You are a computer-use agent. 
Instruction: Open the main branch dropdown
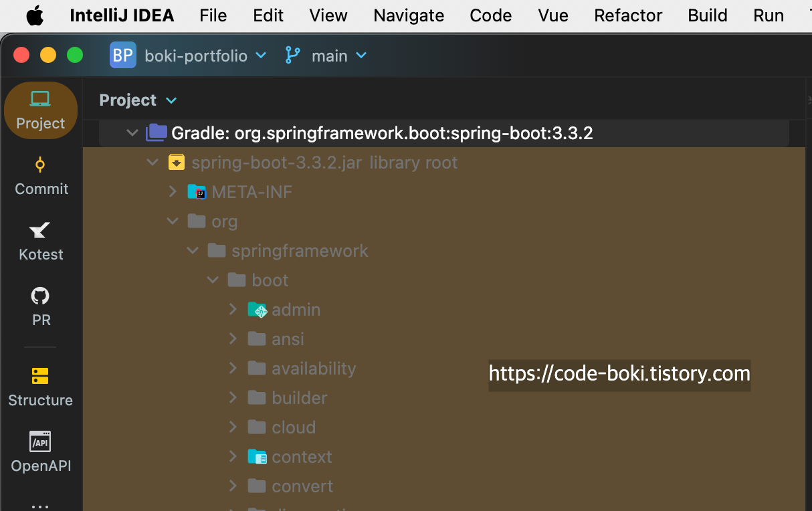pos(340,56)
